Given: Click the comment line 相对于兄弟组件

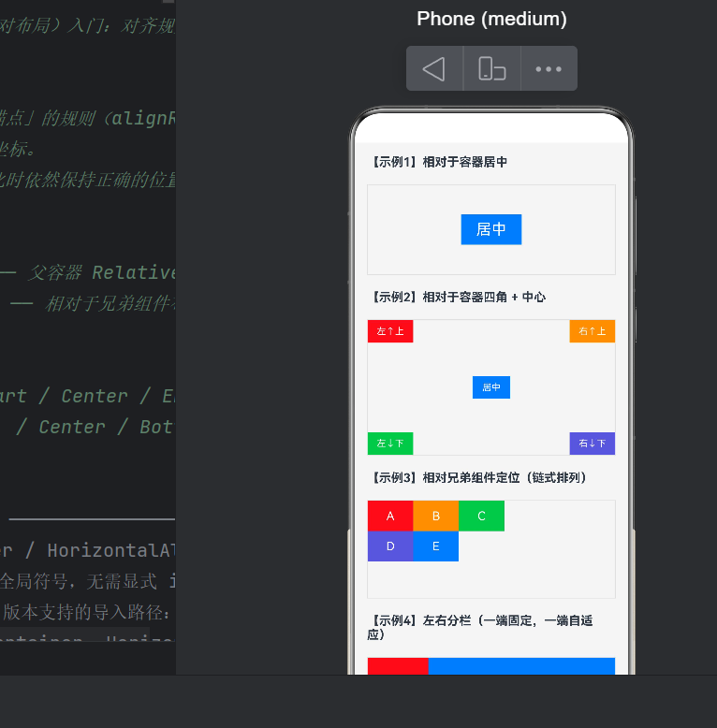Looking at the screenshot, I should tap(93, 303).
